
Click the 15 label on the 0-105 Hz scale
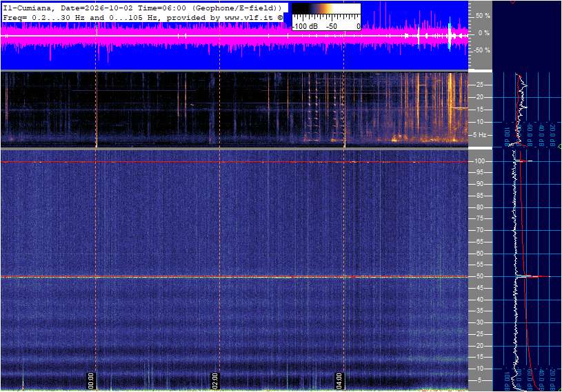pyautogui.click(x=479, y=358)
